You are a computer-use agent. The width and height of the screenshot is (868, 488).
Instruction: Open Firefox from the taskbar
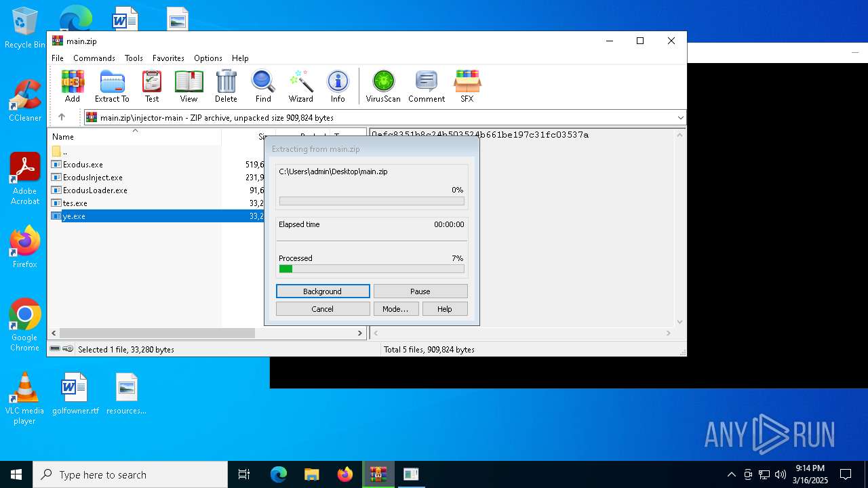click(x=344, y=474)
